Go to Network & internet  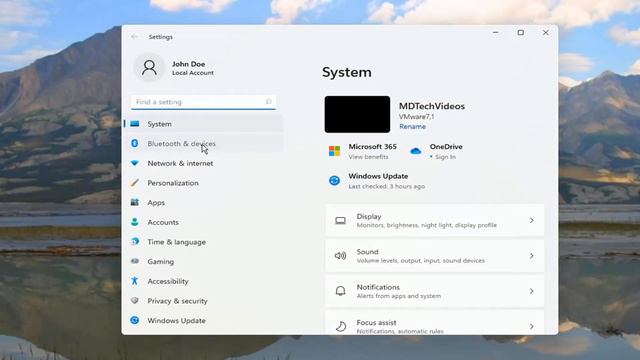(x=203, y=163)
